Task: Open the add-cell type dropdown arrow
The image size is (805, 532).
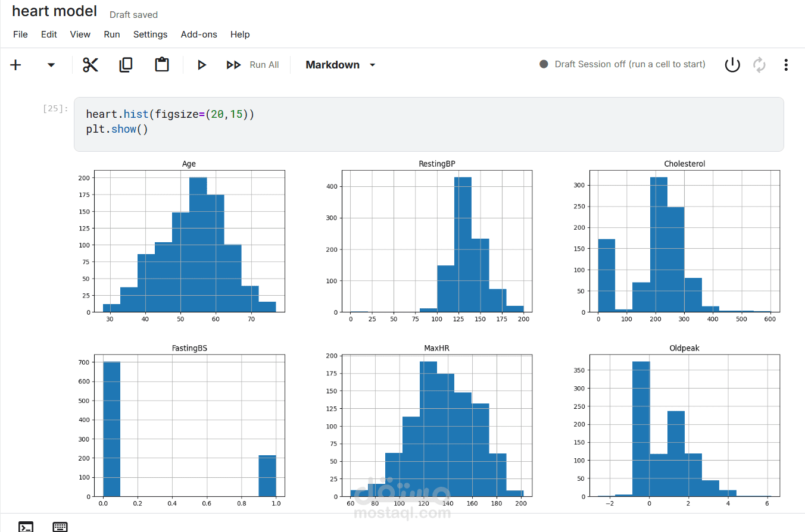Action: point(51,65)
